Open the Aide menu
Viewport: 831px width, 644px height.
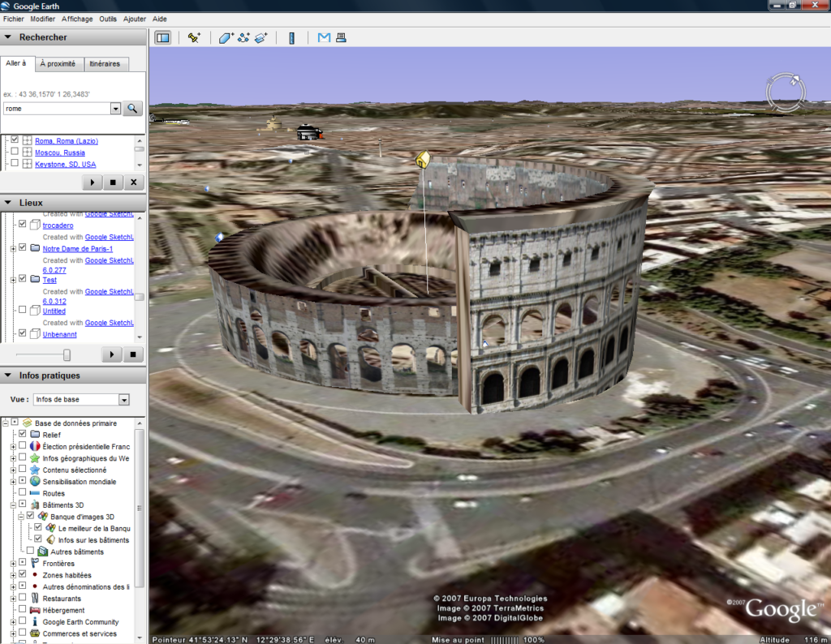[x=160, y=19]
